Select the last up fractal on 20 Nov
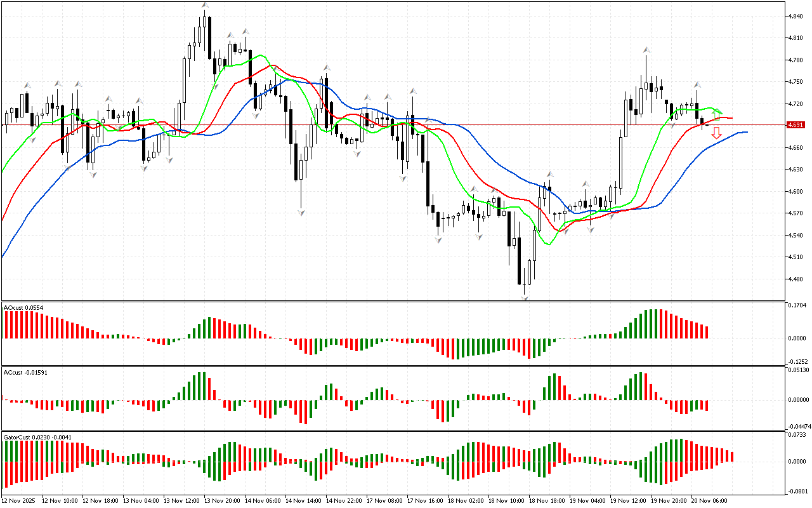Image resolution: width=812 pixels, height=508 pixels. point(697,84)
